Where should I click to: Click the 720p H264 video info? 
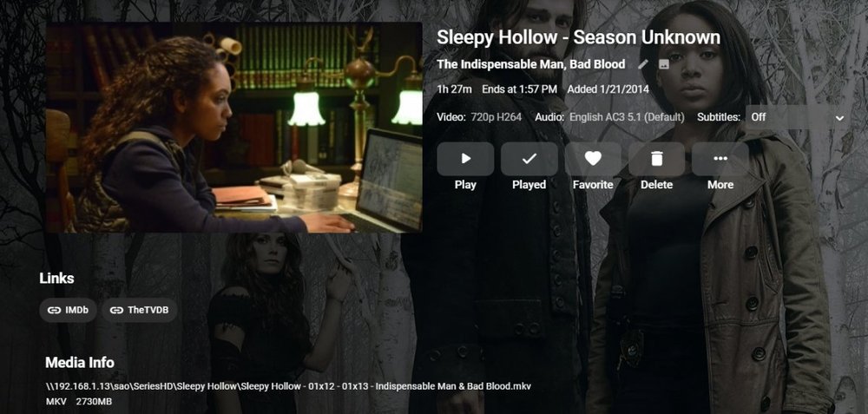pyautogui.click(x=496, y=117)
